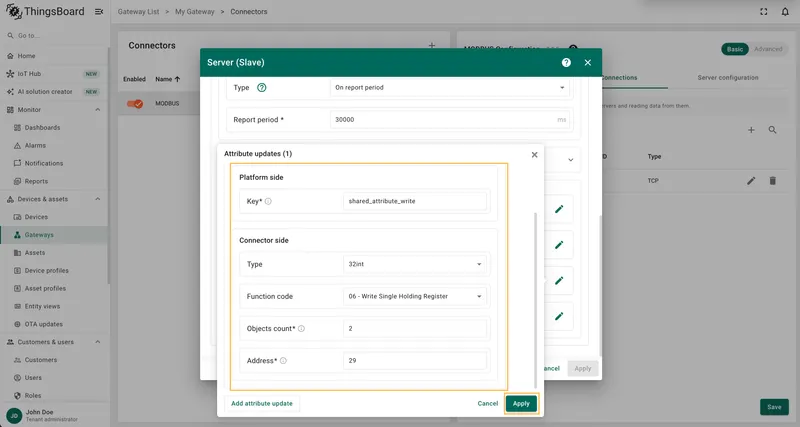
Task: Cancel the Attribute updates panel
Action: (x=488, y=404)
